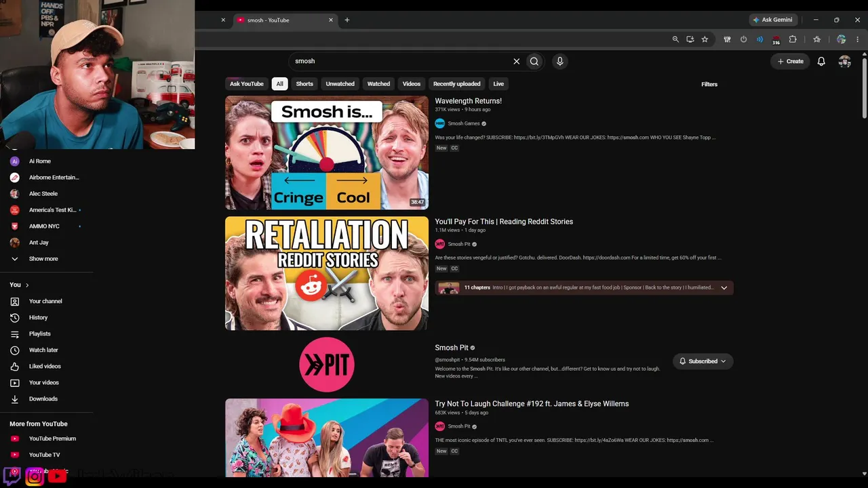Image resolution: width=868 pixels, height=488 pixels.
Task: Play the Try Not To Laugh thumbnail
Action: [327, 438]
